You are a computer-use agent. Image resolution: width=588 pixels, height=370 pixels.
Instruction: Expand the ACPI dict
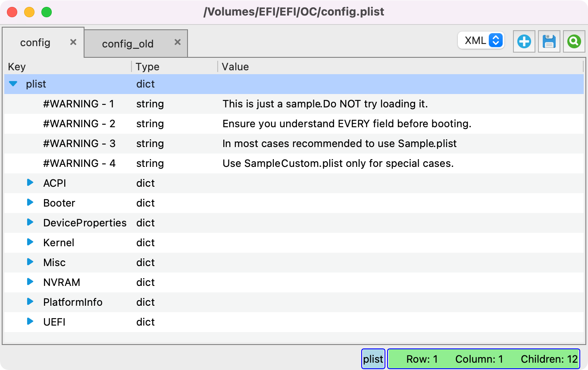pos(30,183)
